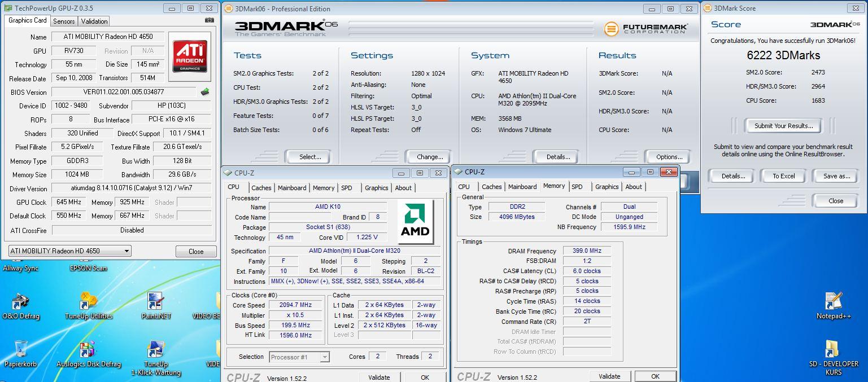This screenshot has height=382, width=868.
Task: Click the 6222 3DMarks score text
Action: pos(783,55)
